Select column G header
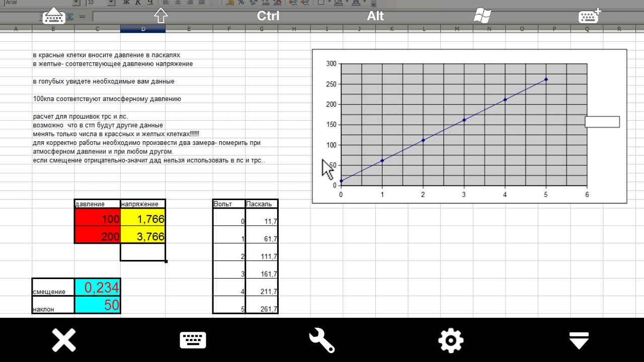Screen dimensions: 644x362 (262, 29)
